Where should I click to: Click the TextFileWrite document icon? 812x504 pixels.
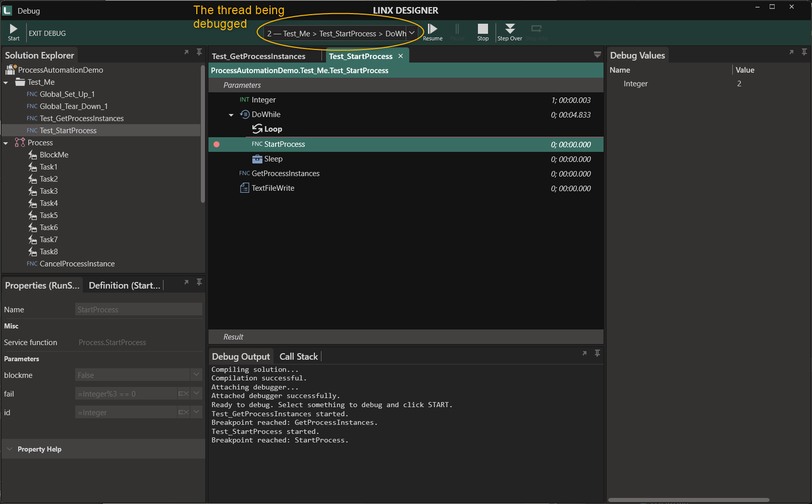[245, 188]
